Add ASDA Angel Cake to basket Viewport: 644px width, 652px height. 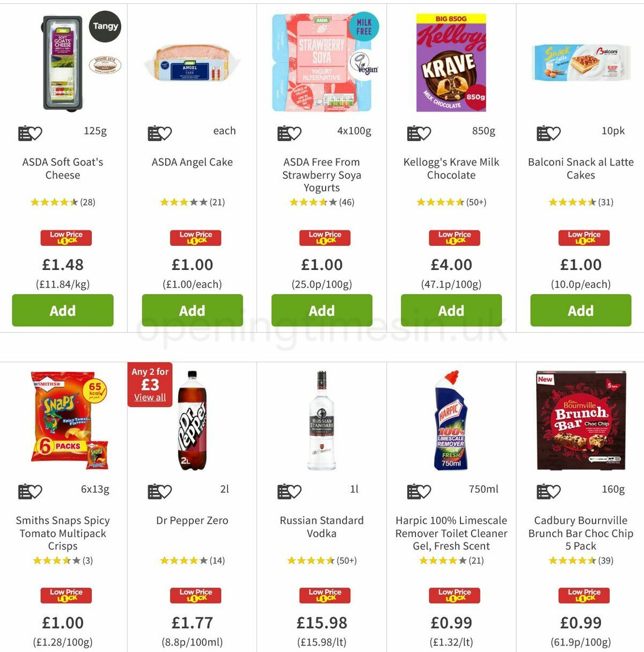(192, 310)
